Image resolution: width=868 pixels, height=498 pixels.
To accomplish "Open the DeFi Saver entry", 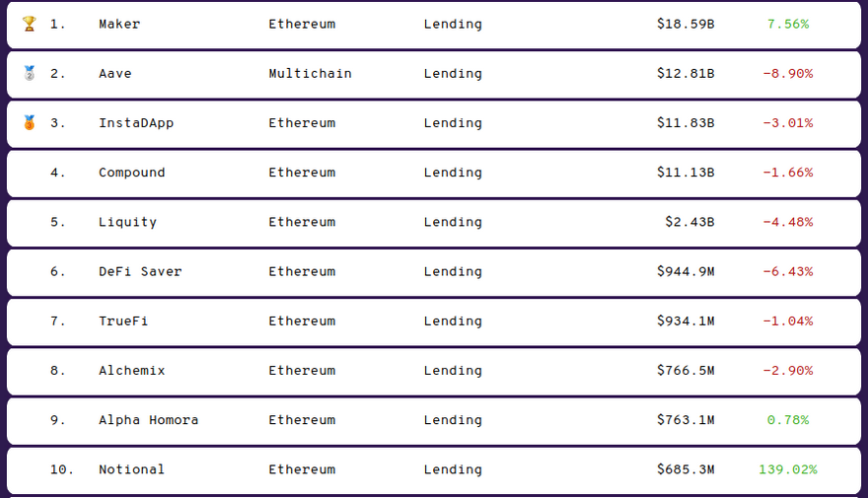I will tap(140, 271).
